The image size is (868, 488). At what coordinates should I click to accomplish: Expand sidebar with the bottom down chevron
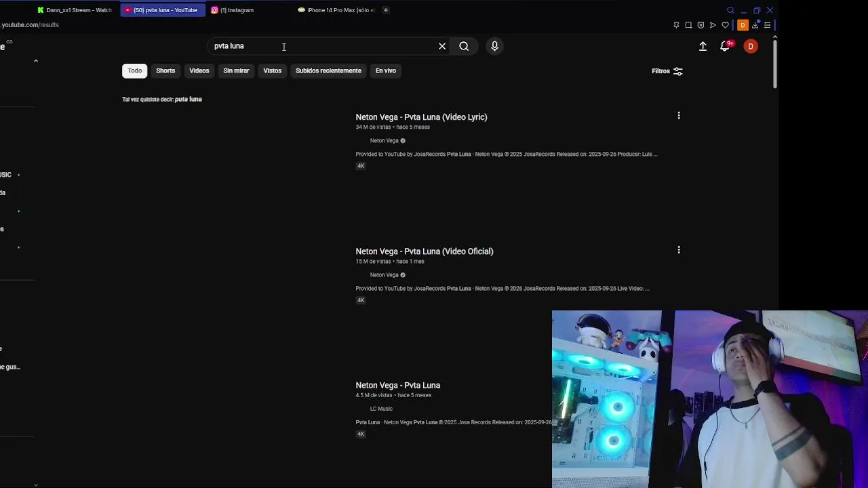click(36, 485)
